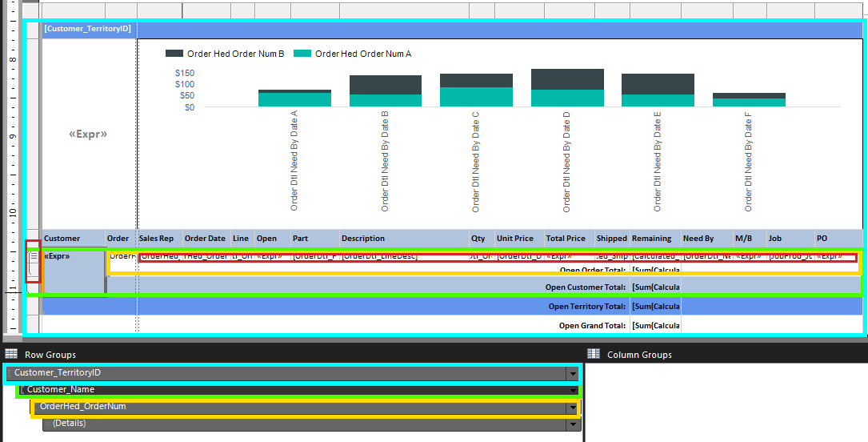Click the Row Groups panel title

(x=50, y=355)
